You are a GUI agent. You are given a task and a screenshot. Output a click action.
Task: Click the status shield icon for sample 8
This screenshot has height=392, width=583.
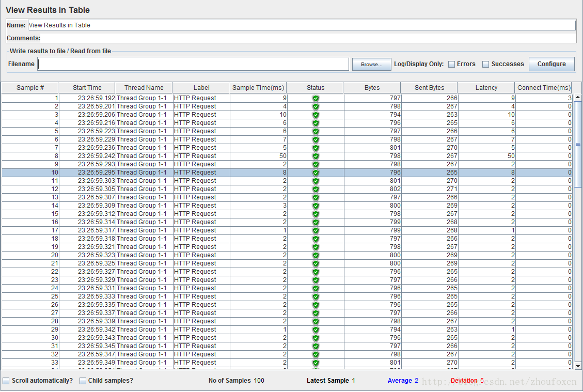316,156
